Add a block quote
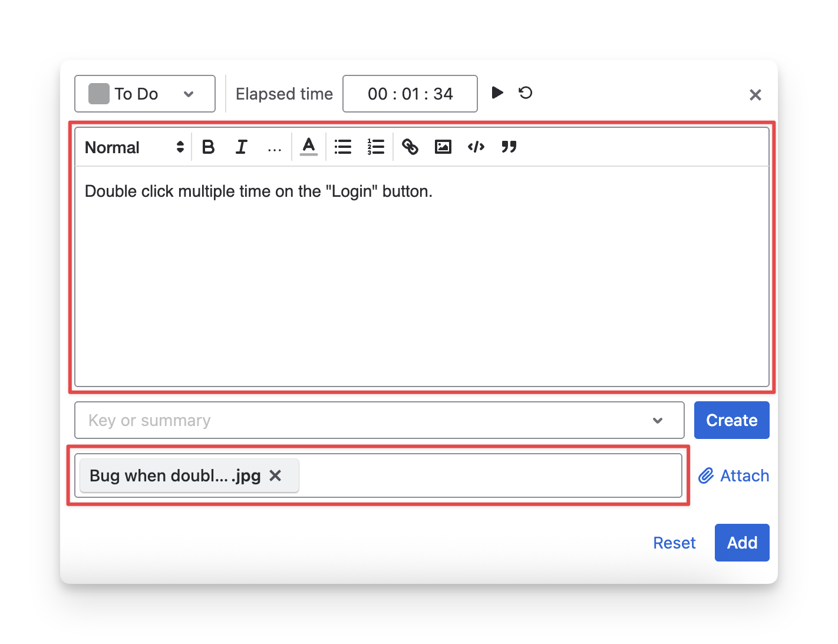This screenshot has width=838, height=644. pos(509,147)
